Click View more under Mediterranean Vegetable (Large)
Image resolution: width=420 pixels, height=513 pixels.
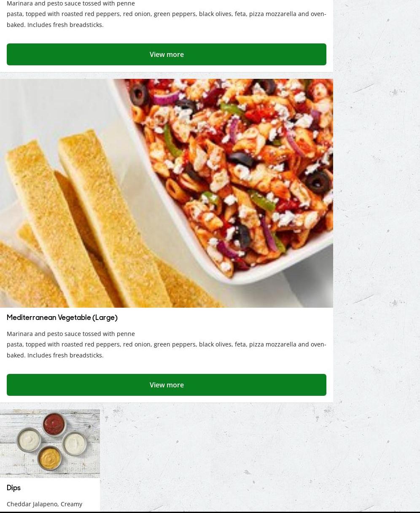(167, 385)
